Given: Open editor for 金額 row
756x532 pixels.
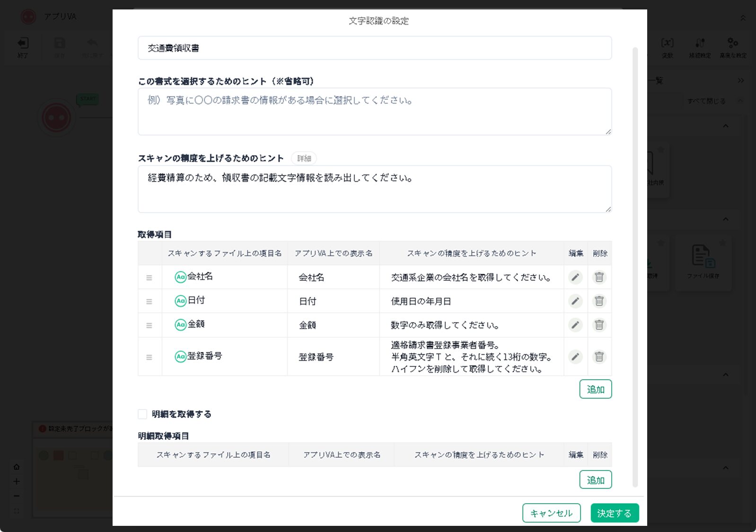Looking at the screenshot, I should click(x=575, y=325).
